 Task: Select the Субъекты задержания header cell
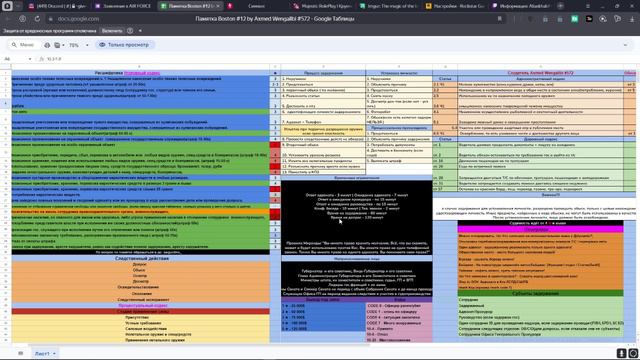pyautogui.click(x=540, y=293)
